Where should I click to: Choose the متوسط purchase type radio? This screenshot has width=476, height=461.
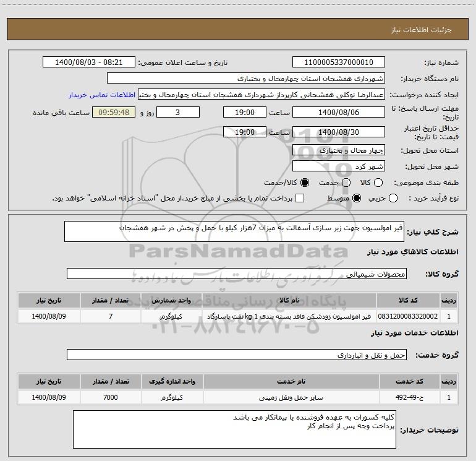357,199
